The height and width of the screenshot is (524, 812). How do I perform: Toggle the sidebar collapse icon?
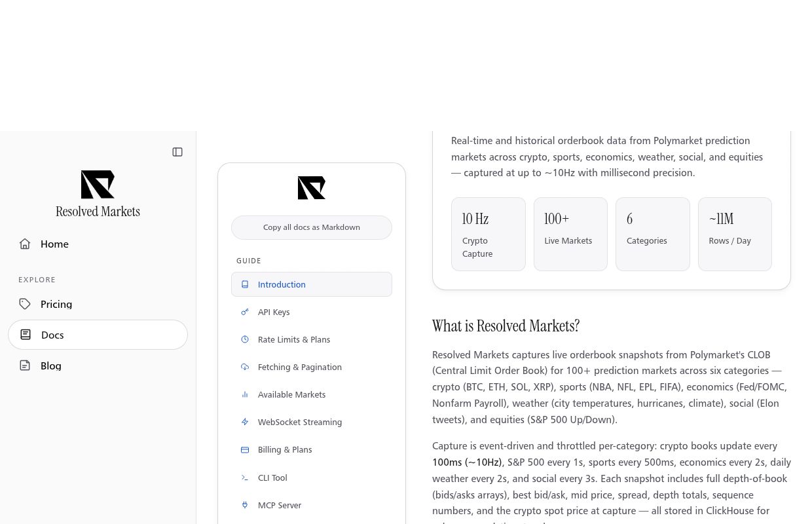[x=177, y=152]
